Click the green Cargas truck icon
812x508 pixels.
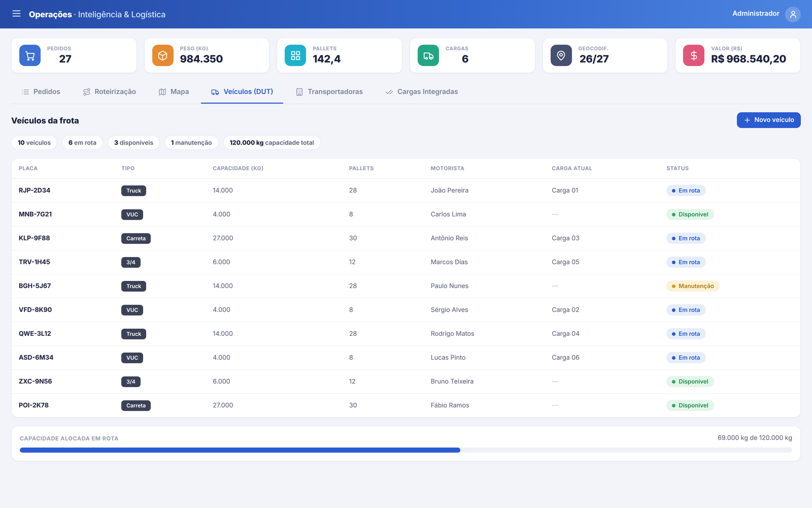pos(428,55)
